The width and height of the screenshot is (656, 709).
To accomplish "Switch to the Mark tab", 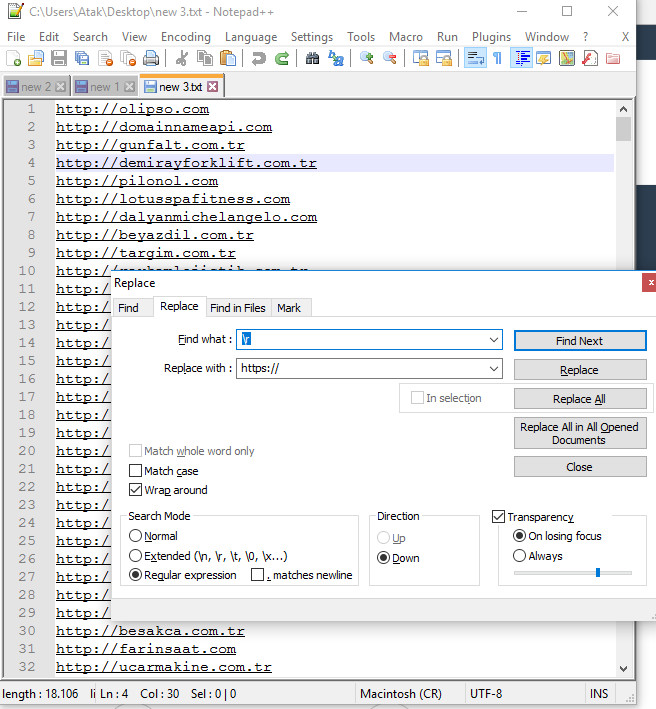I will click(x=289, y=307).
